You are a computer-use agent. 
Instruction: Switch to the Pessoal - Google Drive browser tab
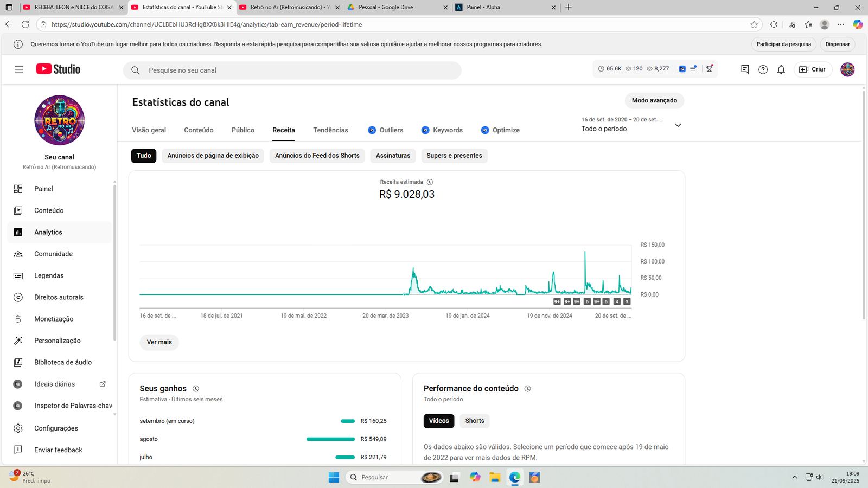[398, 8]
